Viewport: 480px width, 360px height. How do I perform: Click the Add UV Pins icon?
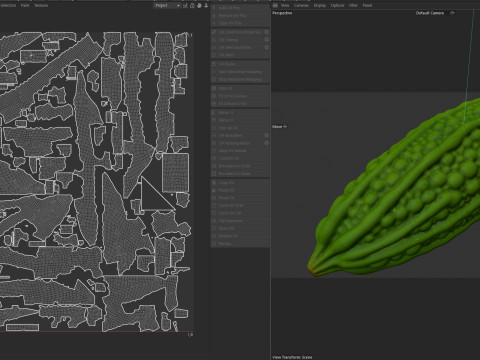pos(214,7)
